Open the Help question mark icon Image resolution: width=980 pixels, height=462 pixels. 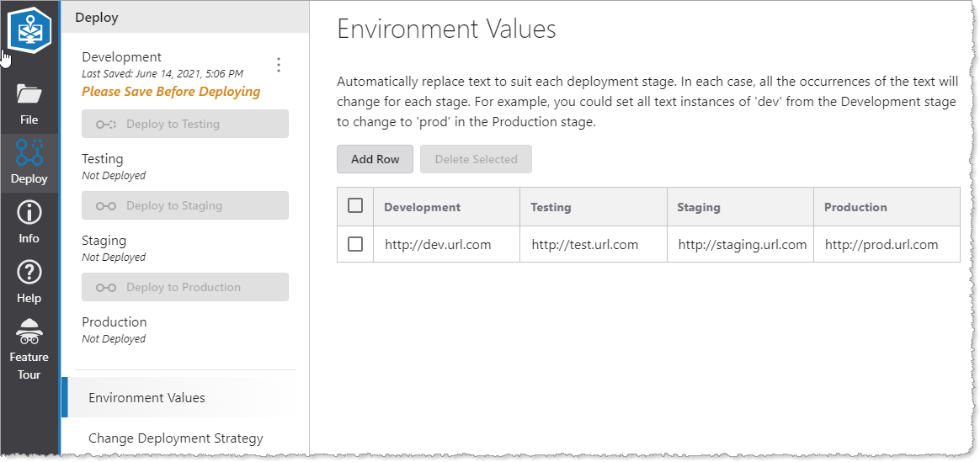pos(29,272)
